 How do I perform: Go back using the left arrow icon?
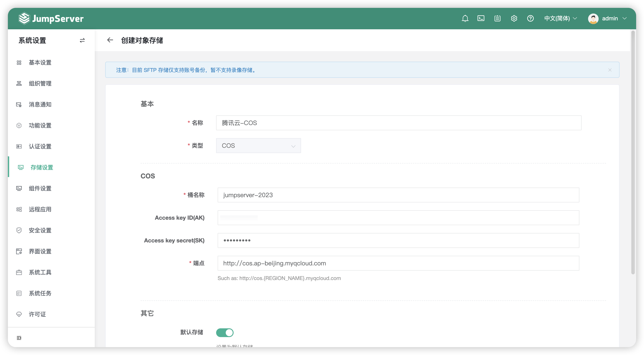point(110,40)
